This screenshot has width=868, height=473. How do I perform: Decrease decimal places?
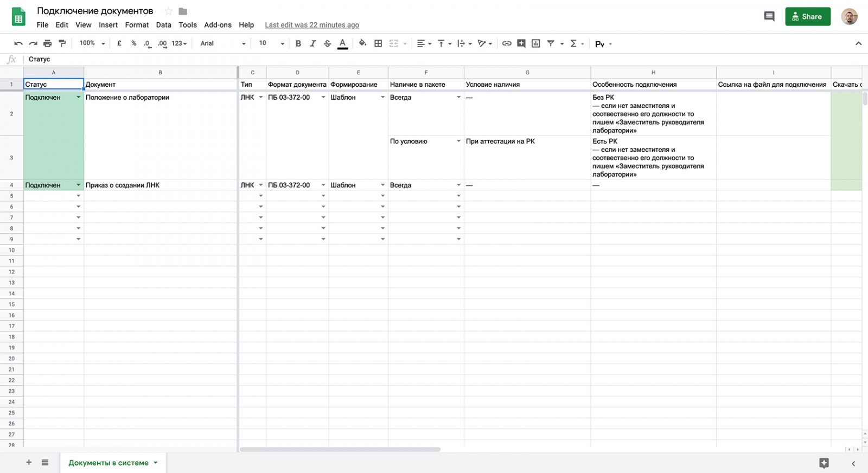[x=147, y=43]
